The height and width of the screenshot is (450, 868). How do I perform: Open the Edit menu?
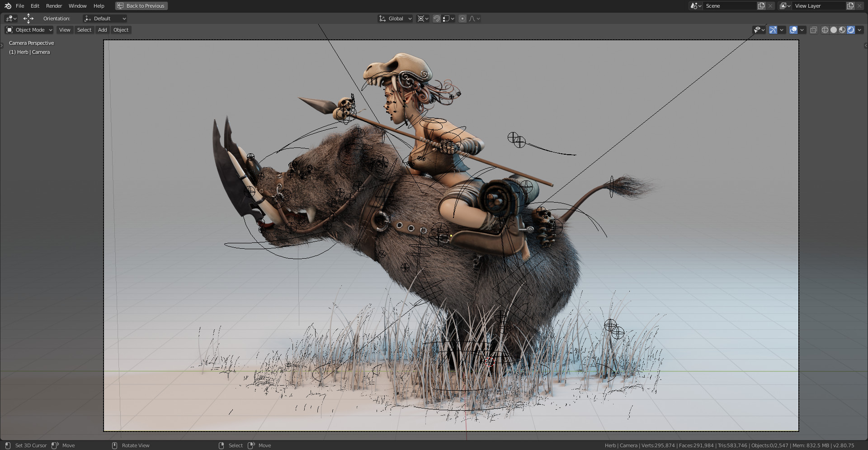click(x=35, y=6)
